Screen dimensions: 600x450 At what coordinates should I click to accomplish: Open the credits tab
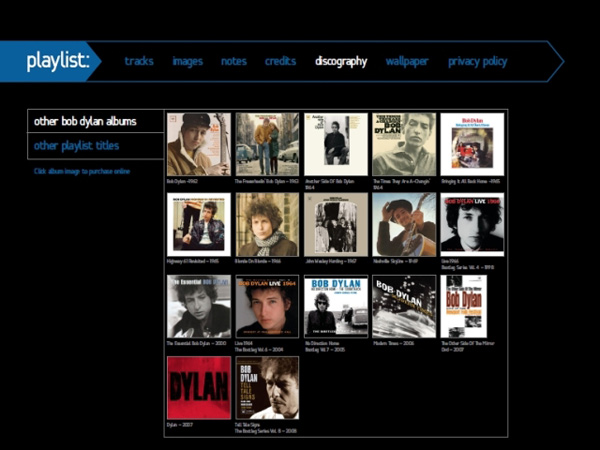point(280,61)
